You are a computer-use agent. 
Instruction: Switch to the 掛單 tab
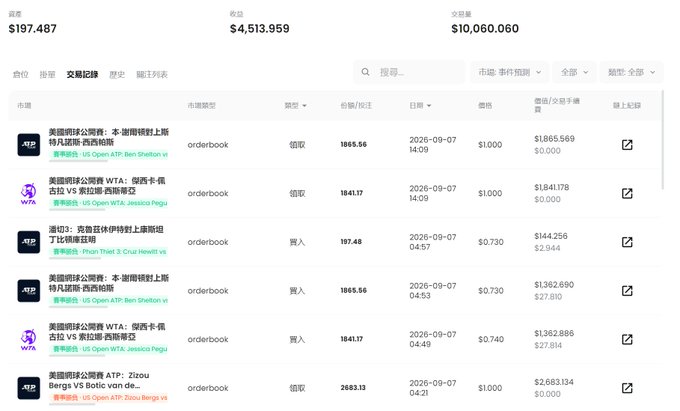point(47,75)
